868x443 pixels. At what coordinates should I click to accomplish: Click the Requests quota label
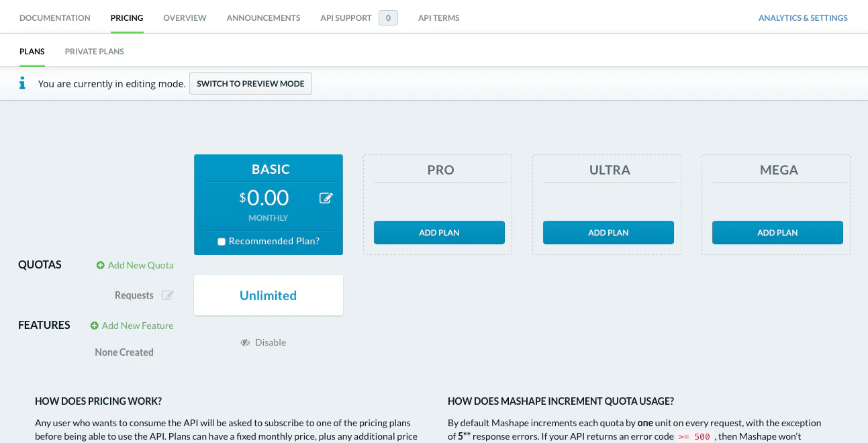(x=134, y=295)
